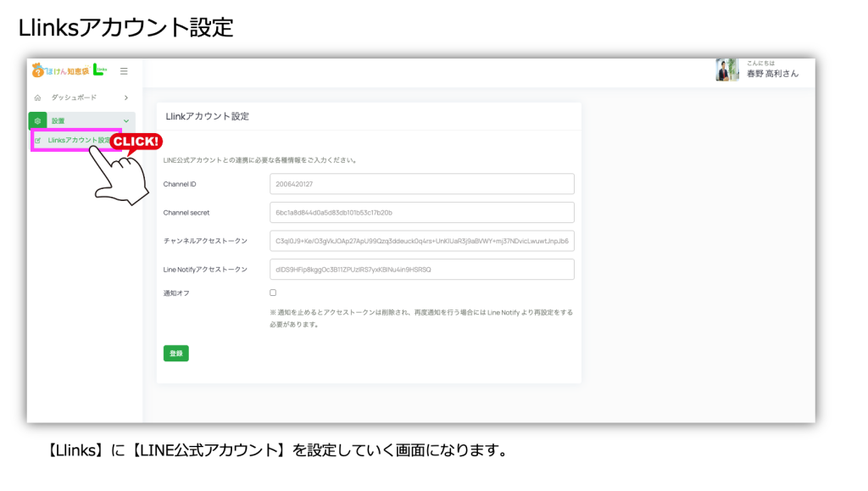Click the Line Notifyアクセストークン label
868x491 pixels.
(x=205, y=270)
